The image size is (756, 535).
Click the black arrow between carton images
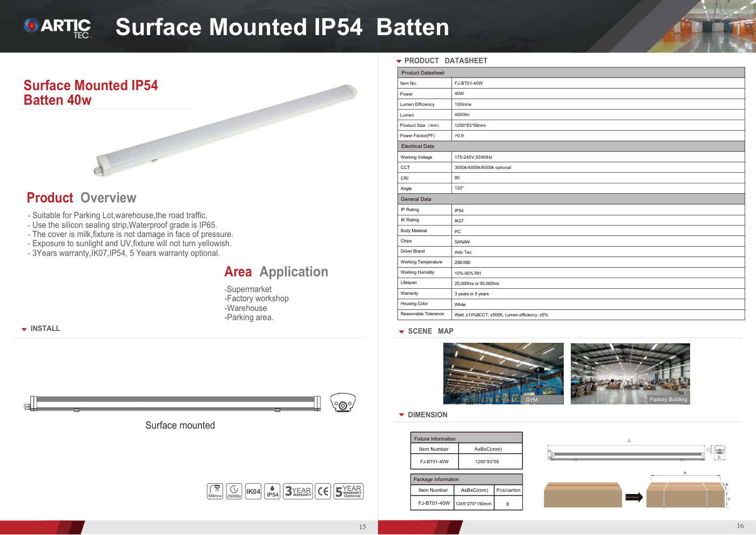[x=634, y=497]
